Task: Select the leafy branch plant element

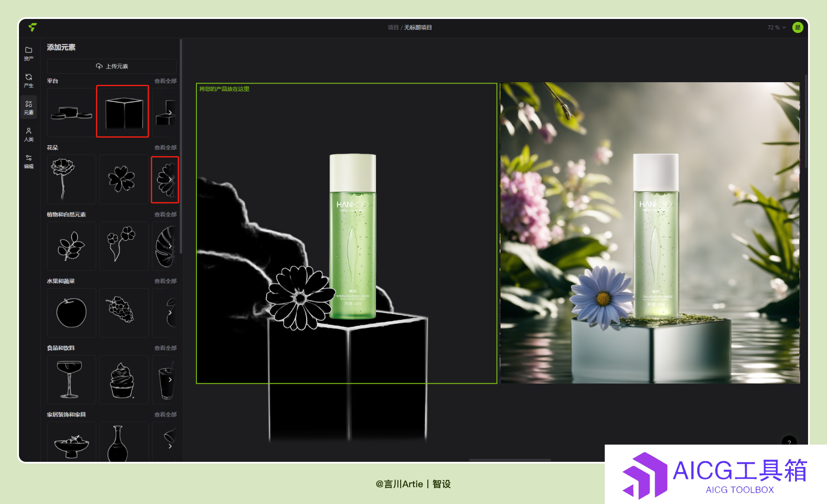Action: (71, 246)
